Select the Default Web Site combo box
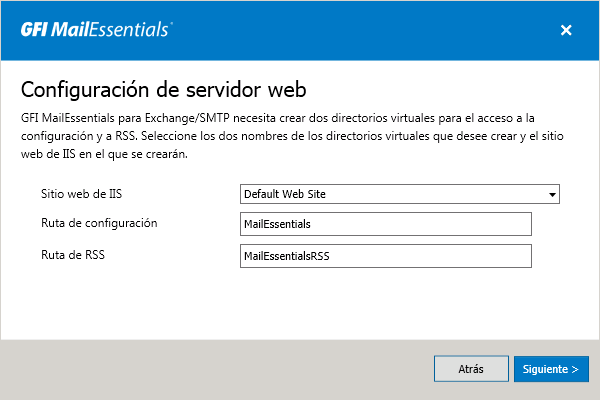 [400, 194]
